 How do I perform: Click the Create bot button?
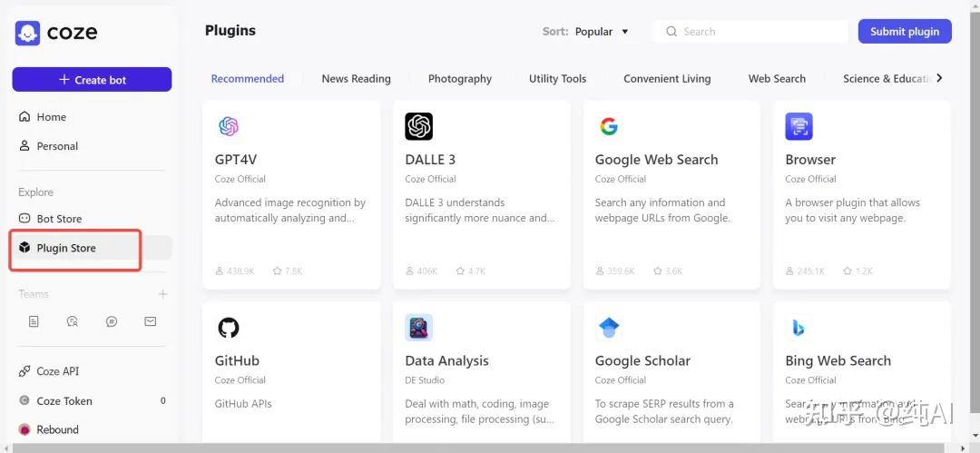point(92,80)
